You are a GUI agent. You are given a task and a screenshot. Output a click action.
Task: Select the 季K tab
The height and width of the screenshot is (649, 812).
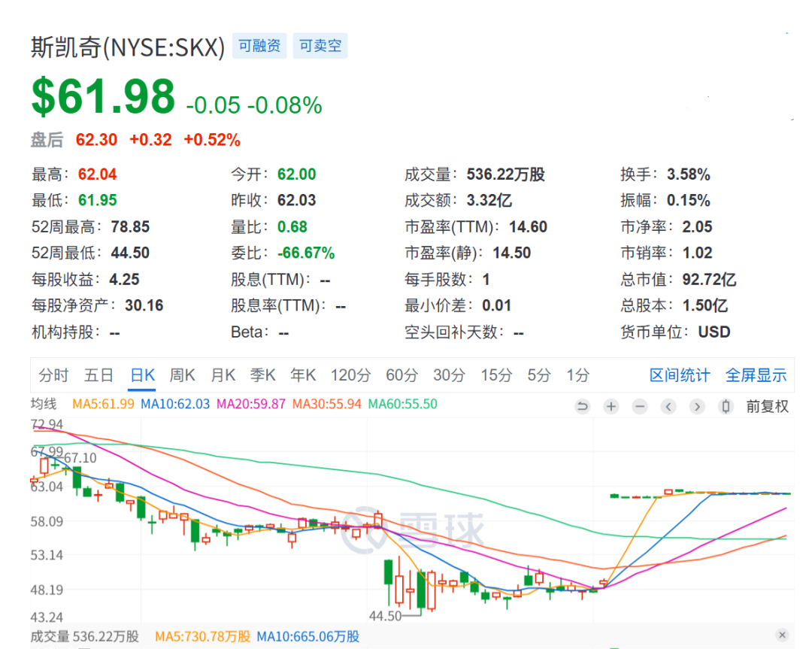pos(262,375)
